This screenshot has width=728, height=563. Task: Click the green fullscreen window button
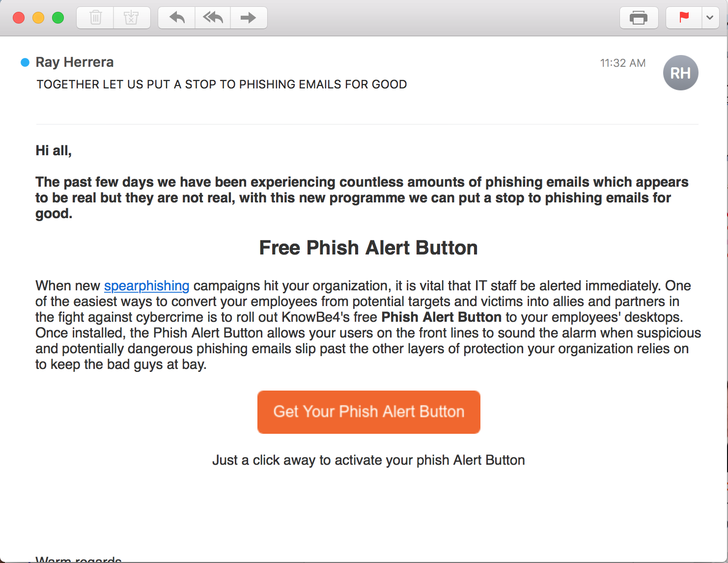pos(58,18)
